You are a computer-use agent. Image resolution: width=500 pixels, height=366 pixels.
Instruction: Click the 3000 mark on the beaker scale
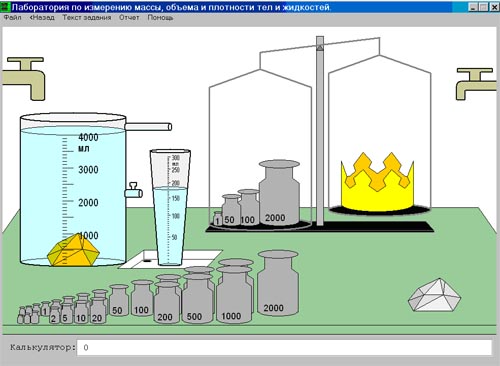coord(88,170)
